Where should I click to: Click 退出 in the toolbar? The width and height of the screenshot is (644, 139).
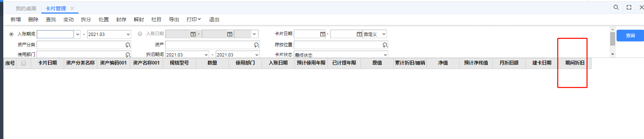(214, 19)
